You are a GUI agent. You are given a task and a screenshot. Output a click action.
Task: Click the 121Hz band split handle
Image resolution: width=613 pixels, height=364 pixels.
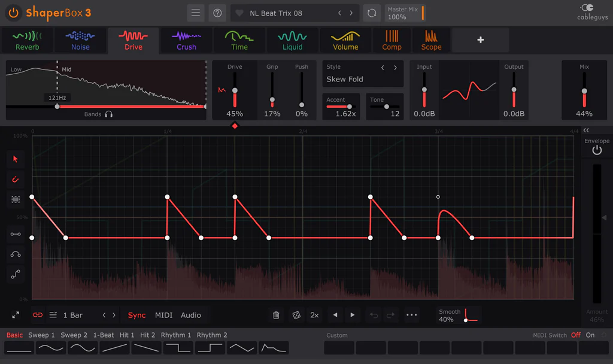tap(57, 107)
